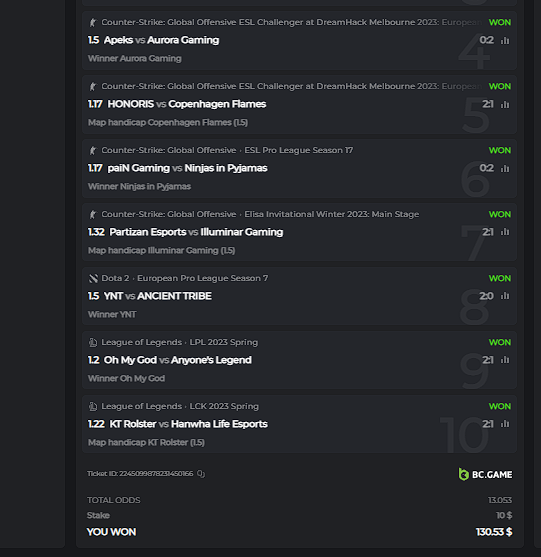
Task: Open stats icon for KT Rolster match
Action: [x=505, y=424]
